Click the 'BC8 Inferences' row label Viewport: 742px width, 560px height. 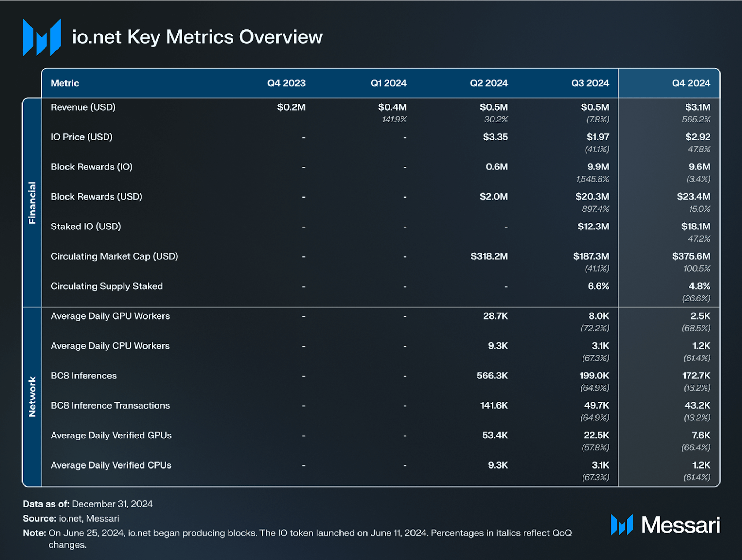pos(83,376)
